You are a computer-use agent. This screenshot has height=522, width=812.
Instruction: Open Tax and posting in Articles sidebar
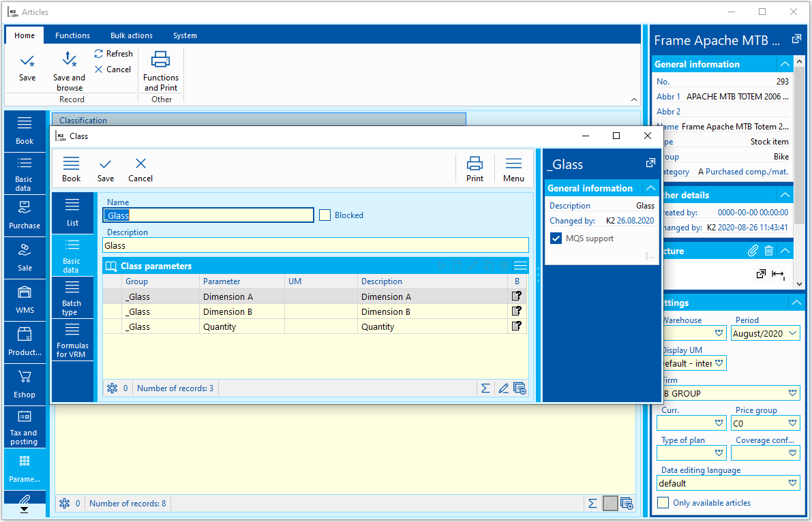(25, 427)
